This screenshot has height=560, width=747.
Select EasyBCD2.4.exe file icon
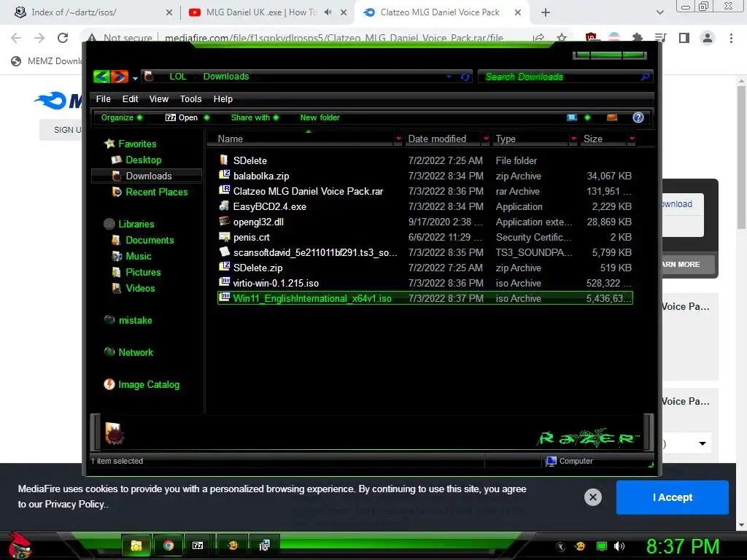224,206
